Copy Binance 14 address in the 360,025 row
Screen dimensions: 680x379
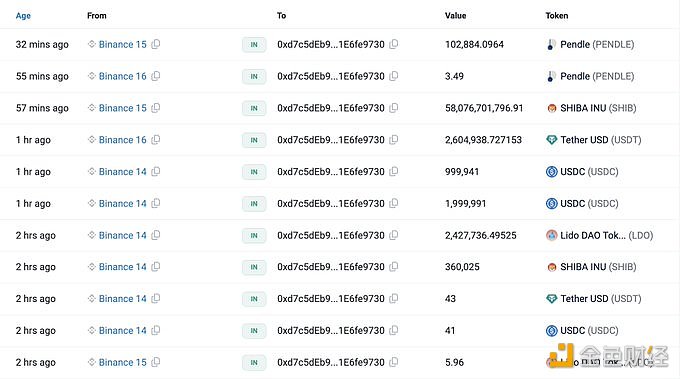tap(156, 267)
